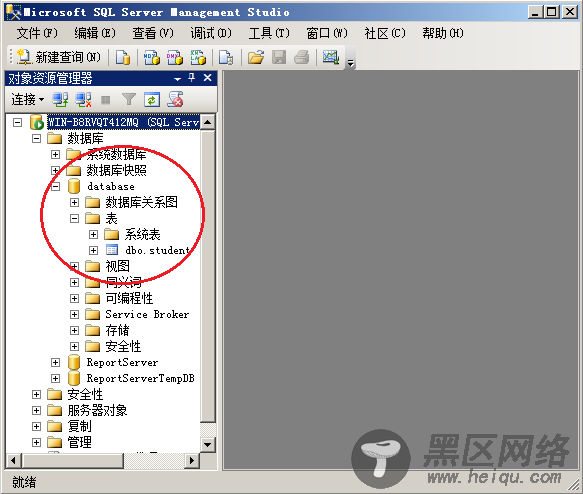
Task: Click the Analysis Services XMLA Query icon
Action: tap(198, 57)
